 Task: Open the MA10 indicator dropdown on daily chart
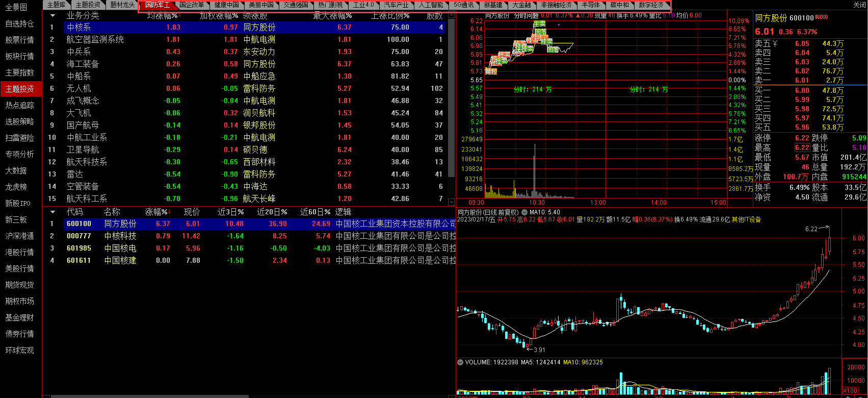click(x=524, y=212)
